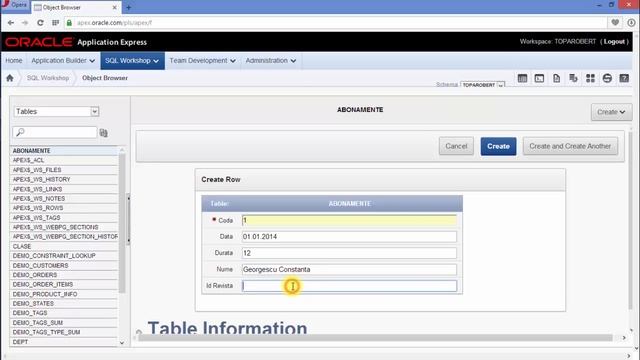Click the Cancel button
Screen dimensions: 640x360
pos(456,146)
